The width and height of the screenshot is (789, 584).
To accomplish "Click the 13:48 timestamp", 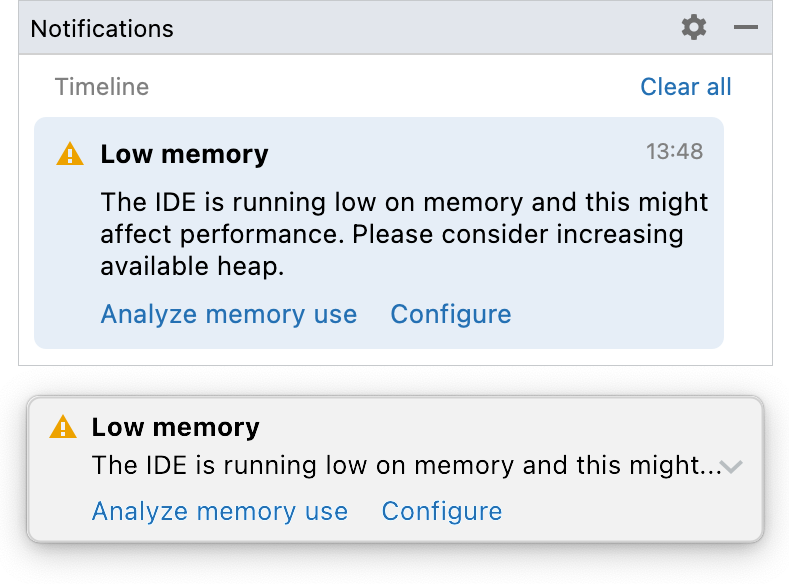I will [674, 152].
